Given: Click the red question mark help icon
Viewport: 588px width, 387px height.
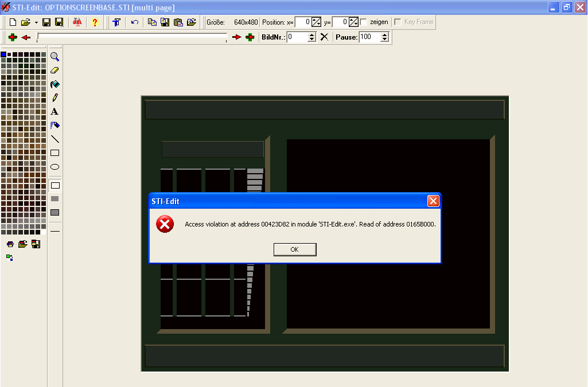Looking at the screenshot, I should (95, 22).
